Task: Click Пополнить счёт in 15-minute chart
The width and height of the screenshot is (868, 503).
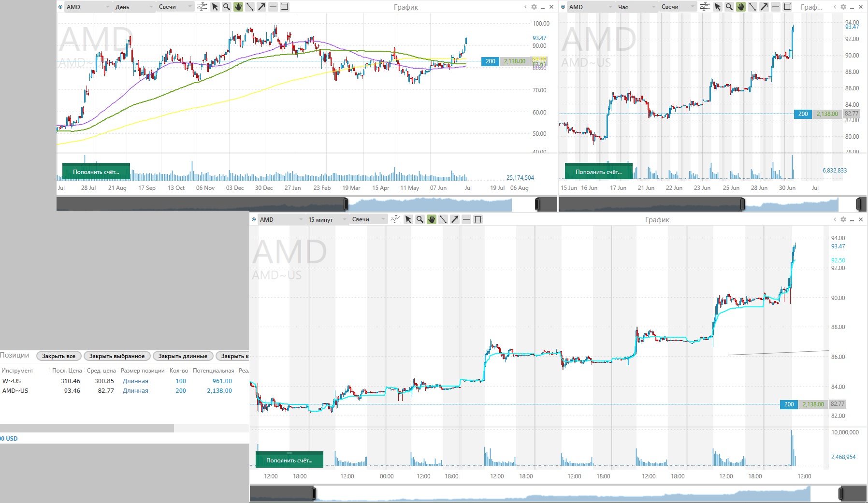Action: pyautogui.click(x=289, y=460)
